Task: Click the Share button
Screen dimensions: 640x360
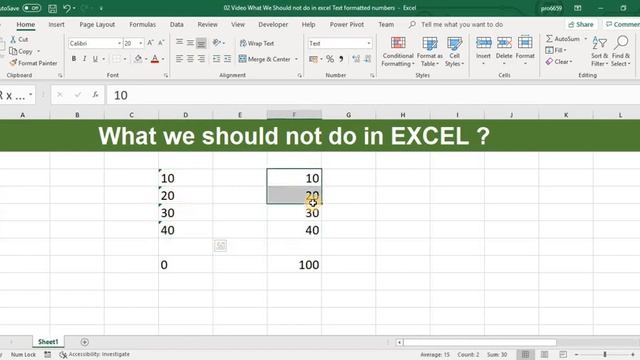Action: pos(580,24)
